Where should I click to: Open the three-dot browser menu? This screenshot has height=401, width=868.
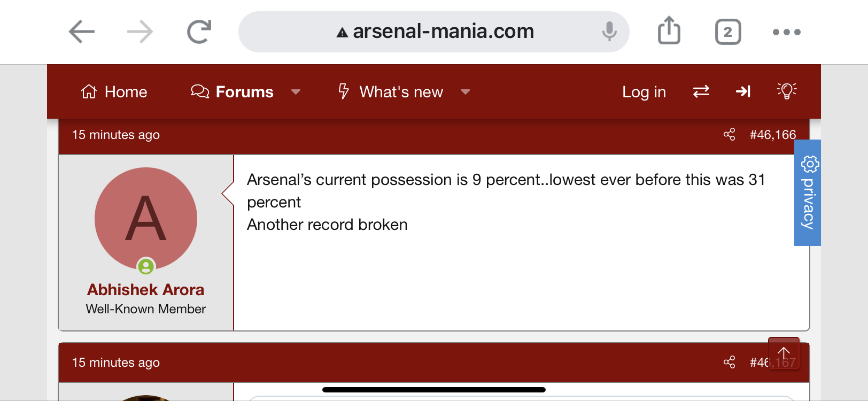pyautogui.click(x=787, y=32)
